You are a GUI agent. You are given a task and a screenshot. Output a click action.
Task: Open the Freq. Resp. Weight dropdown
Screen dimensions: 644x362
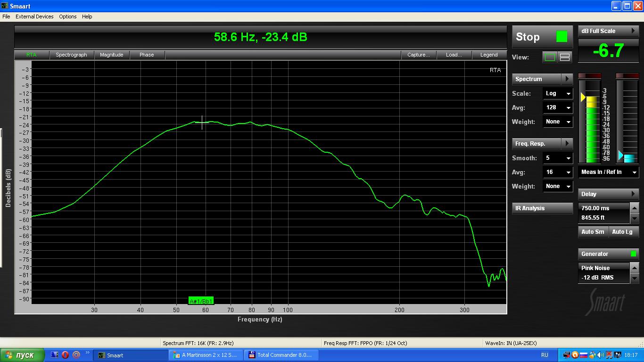tap(558, 186)
